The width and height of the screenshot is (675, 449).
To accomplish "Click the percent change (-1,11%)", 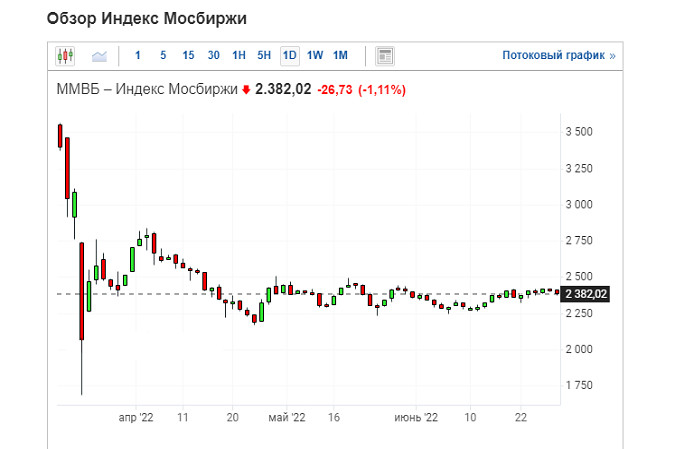I will (382, 90).
